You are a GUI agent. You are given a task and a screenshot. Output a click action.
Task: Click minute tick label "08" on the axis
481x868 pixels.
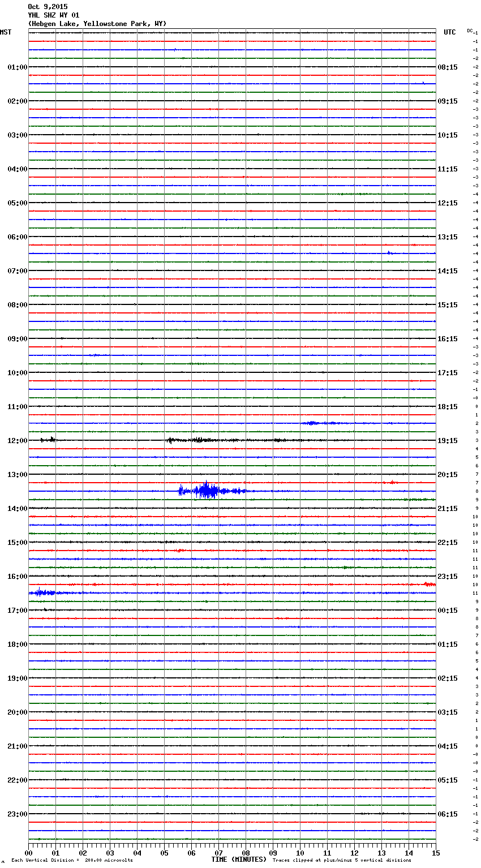tap(246, 853)
